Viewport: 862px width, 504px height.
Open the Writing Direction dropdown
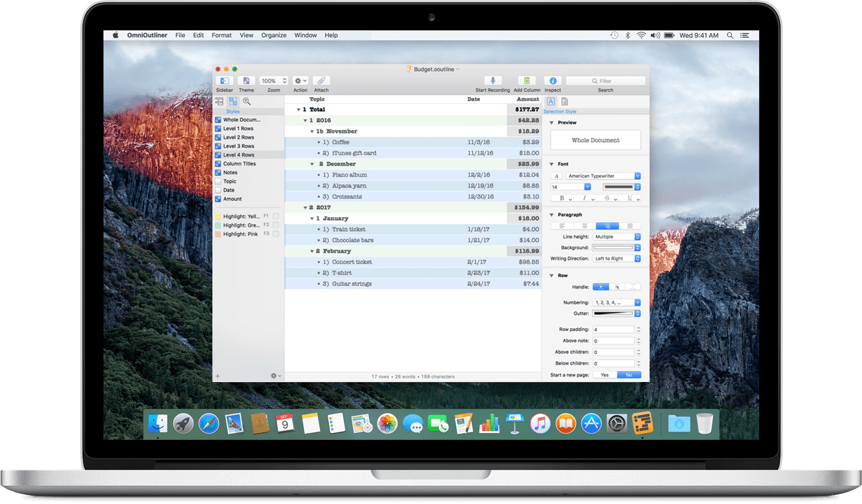point(617,259)
